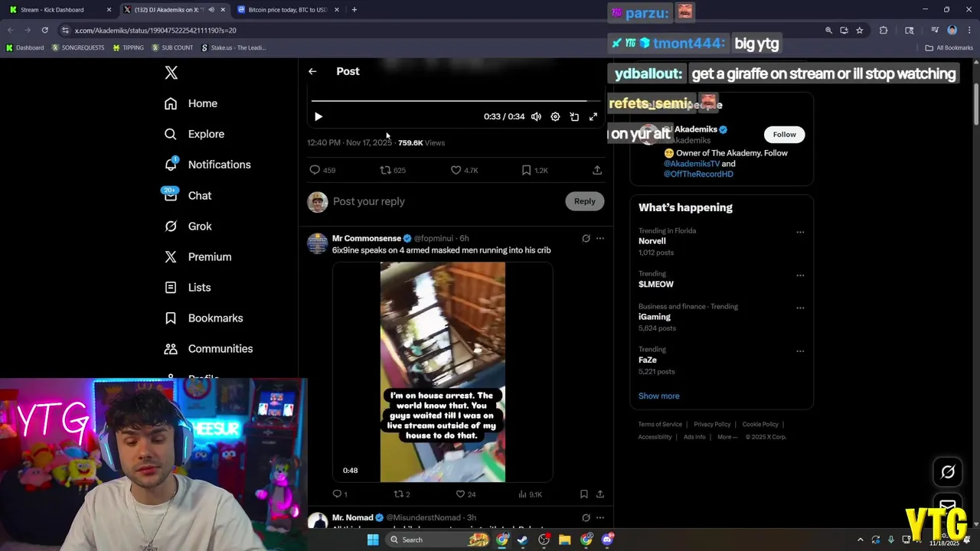Image resolution: width=980 pixels, height=551 pixels.
Task: Play the video in the main post
Action: pyautogui.click(x=318, y=116)
